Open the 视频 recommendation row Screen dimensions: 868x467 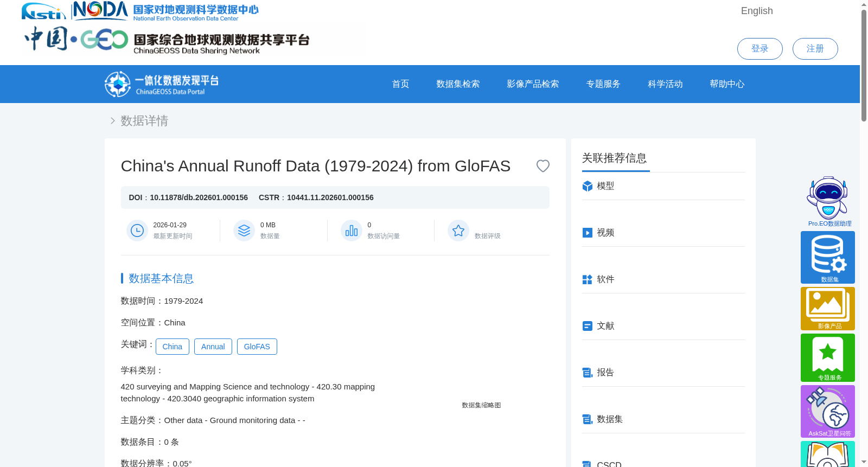click(x=663, y=233)
